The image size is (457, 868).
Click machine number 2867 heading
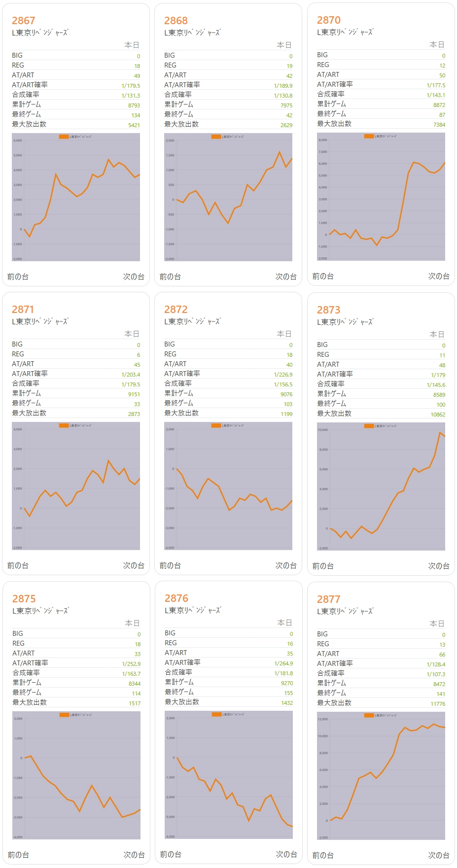pos(24,21)
